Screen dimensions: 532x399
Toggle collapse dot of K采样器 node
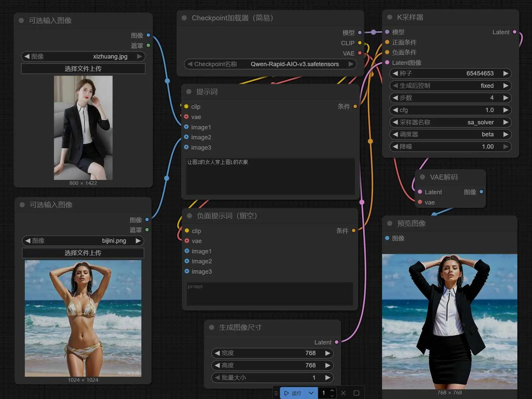(x=390, y=17)
